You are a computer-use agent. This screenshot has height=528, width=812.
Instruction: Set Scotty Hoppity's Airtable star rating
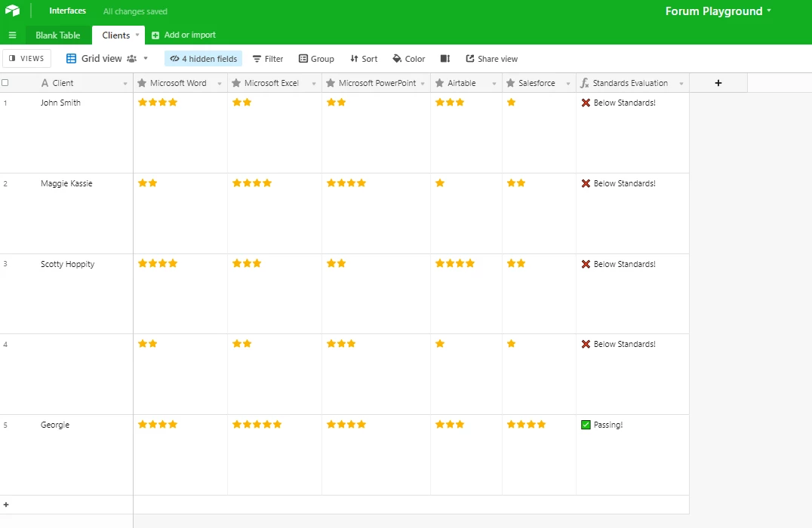pos(455,263)
